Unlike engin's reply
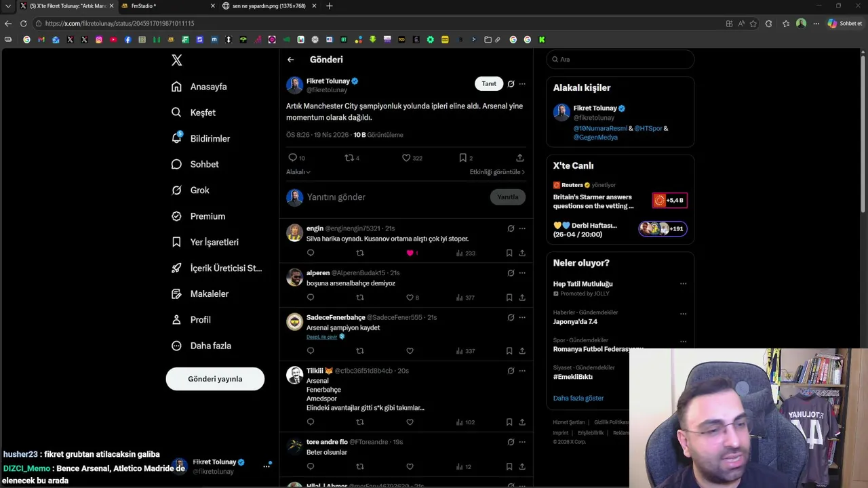This screenshot has width=868, height=488. [x=410, y=253]
